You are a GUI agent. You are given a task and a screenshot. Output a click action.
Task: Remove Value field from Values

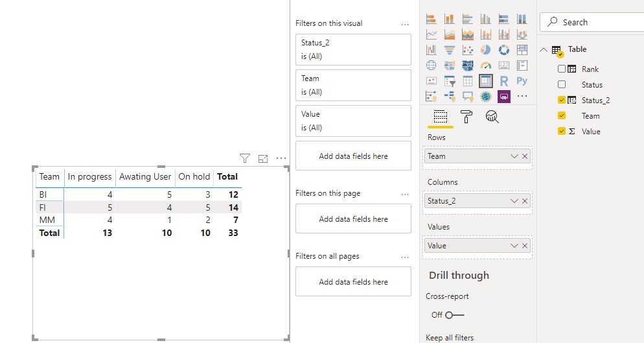525,246
